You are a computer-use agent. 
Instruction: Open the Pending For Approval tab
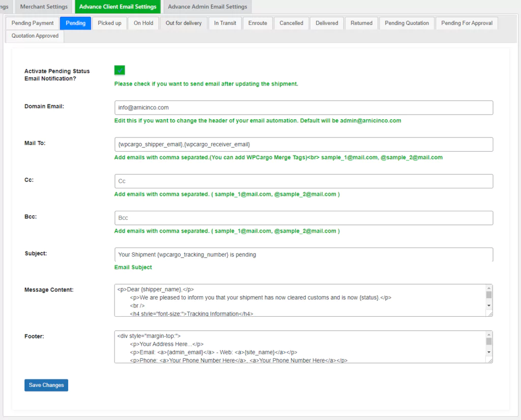[467, 23]
